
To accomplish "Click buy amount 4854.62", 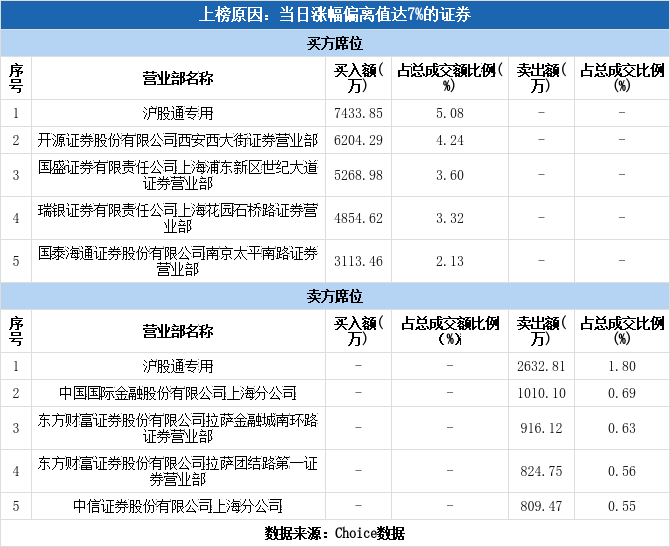I will coord(359,218).
